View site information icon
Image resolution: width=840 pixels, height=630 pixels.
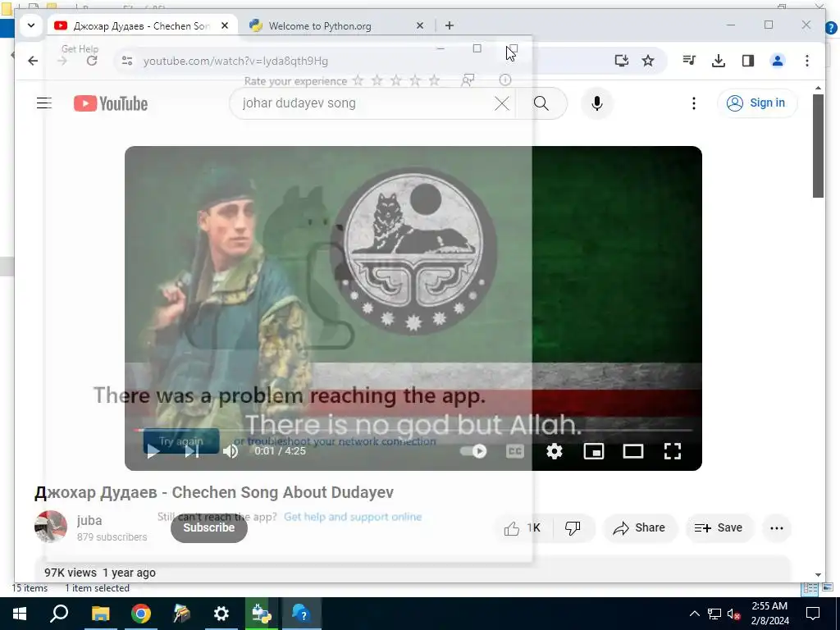[127, 61]
